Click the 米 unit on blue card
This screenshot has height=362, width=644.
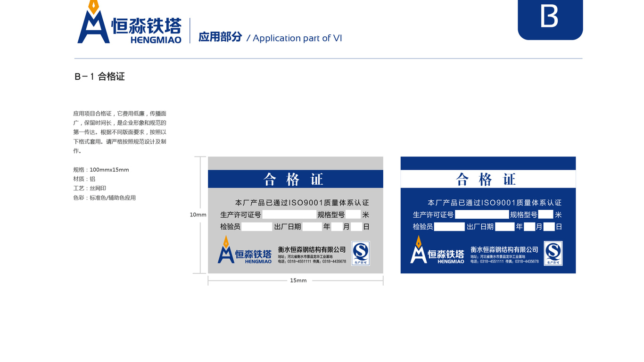pyautogui.click(x=558, y=215)
